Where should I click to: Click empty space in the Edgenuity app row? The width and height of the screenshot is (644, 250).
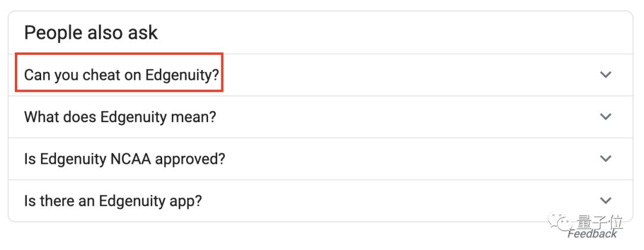click(405, 201)
